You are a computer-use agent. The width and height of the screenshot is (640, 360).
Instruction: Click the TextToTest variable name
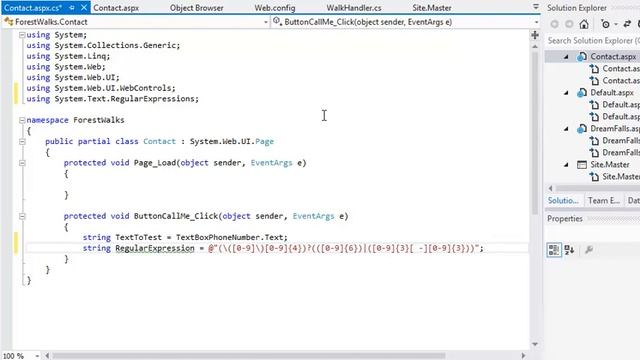point(138,238)
